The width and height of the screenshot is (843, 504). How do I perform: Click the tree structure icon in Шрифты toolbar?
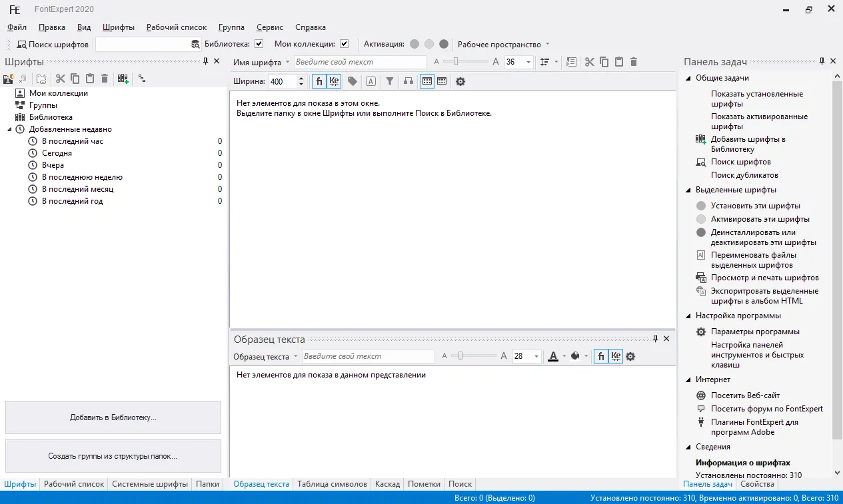[142, 79]
